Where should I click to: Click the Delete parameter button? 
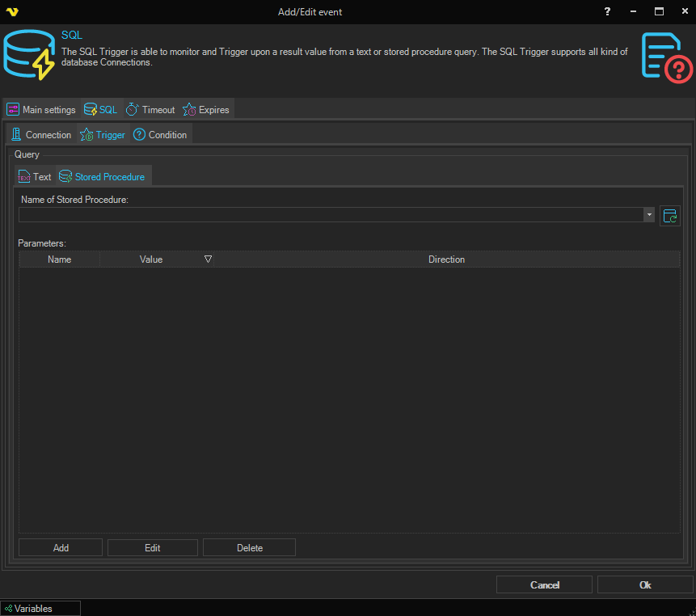pos(249,548)
